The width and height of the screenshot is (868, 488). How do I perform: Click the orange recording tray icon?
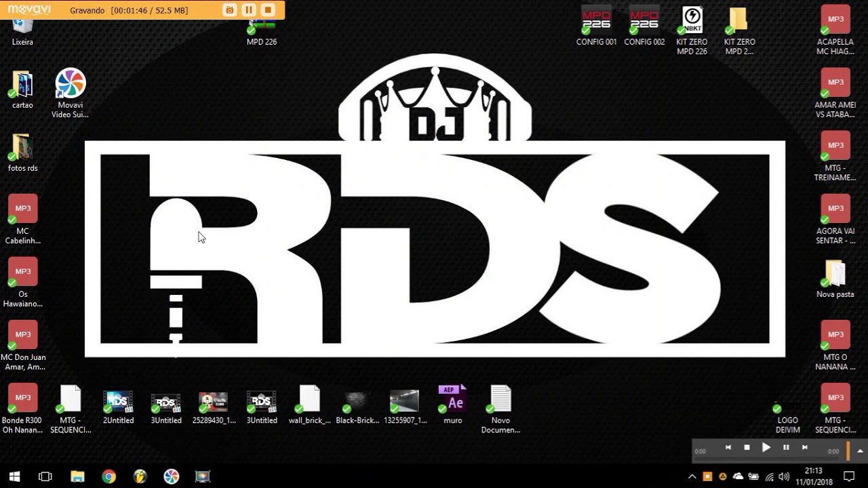[x=708, y=476]
